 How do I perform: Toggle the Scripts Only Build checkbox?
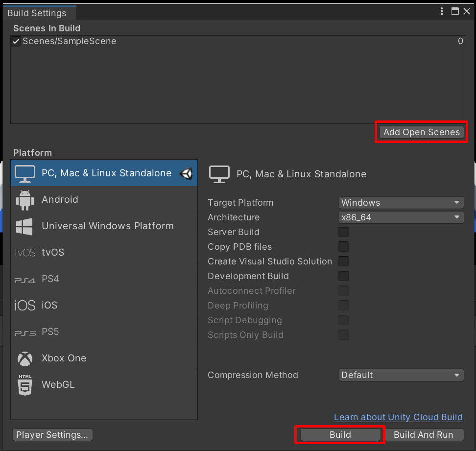[x=343, y=335]
